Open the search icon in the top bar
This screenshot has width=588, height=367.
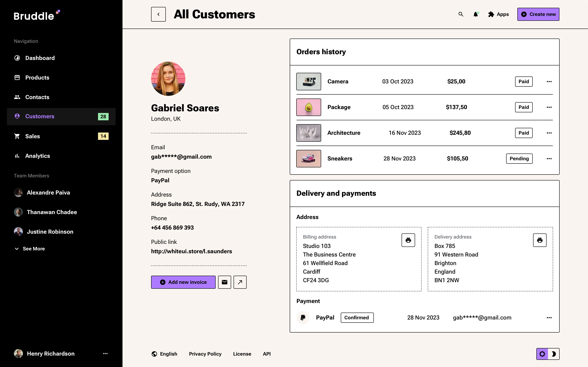pyautogui.click(x=461, y=14)
